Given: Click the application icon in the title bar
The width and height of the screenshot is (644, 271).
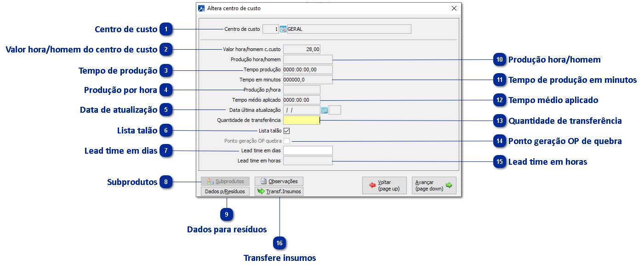Looking at the screenshot, I should (201, 8).
